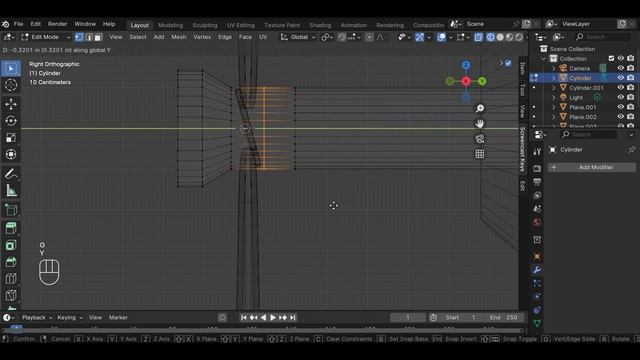Switch to the Sculpting workspace tab

(205, 25)
